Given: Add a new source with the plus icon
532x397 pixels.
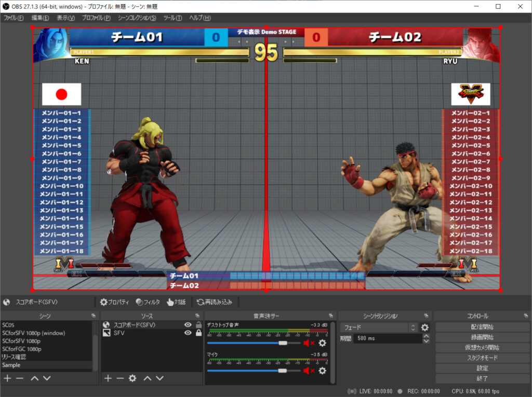Looking at the screenshot, I should 108,378.
